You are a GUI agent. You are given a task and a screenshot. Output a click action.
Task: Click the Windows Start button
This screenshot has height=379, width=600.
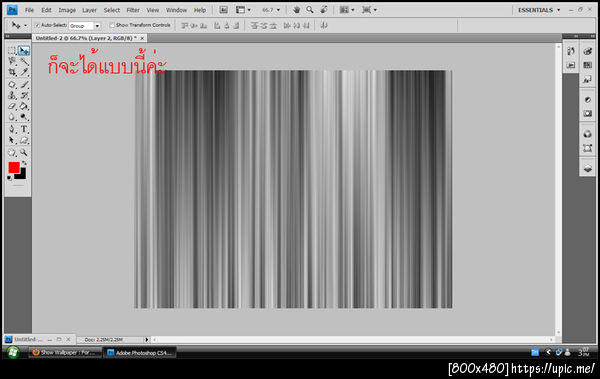[13, 352]
